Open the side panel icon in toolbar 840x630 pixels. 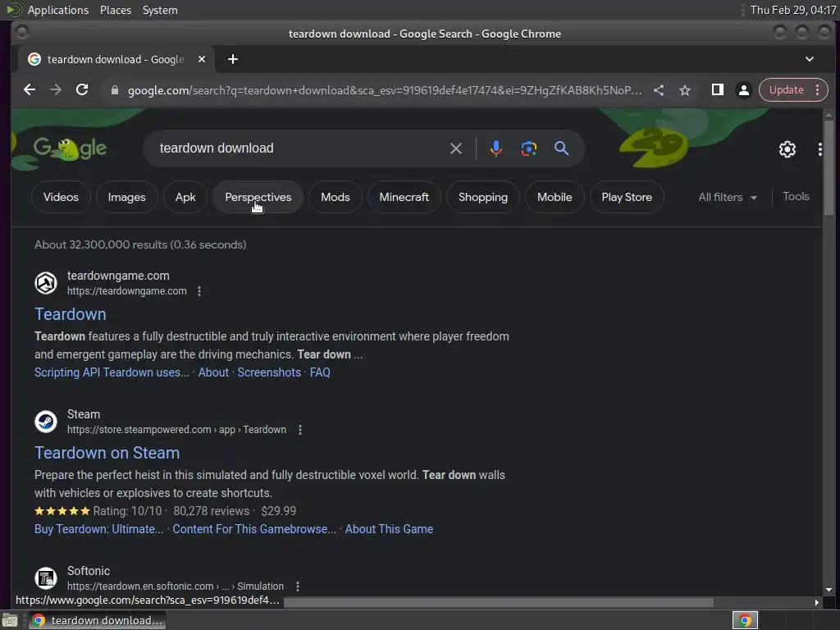(x=717, y=90)
